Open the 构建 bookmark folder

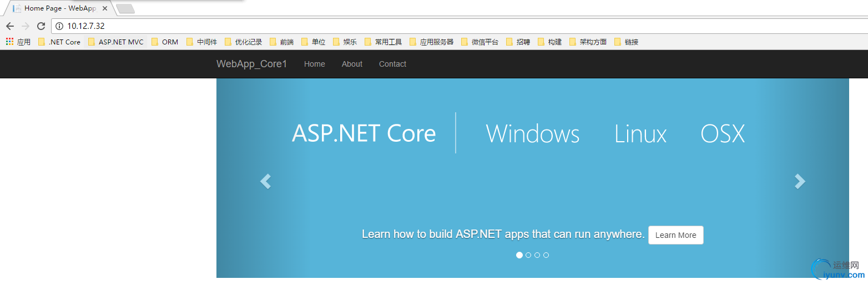pyautogui.click(x=550, y=42)
